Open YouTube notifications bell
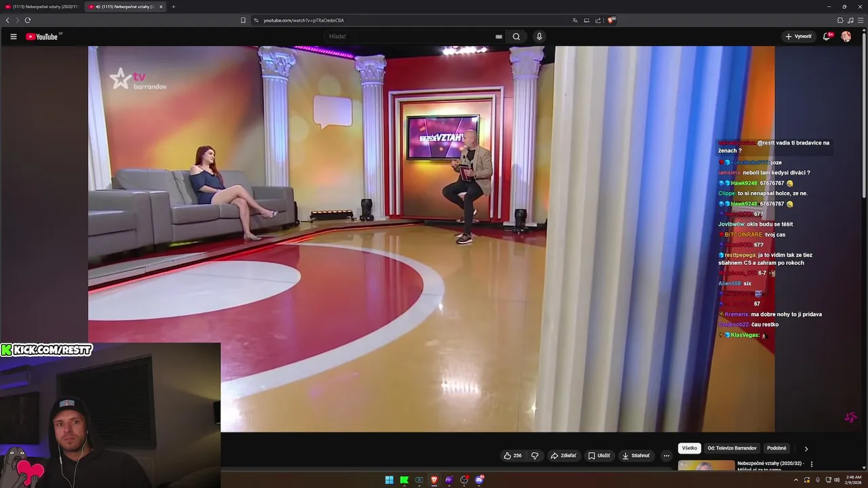 click(827, 37)
